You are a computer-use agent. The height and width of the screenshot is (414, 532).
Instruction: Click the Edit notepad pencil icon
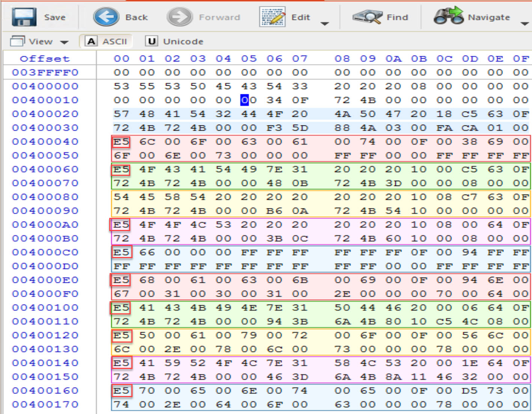272,17
